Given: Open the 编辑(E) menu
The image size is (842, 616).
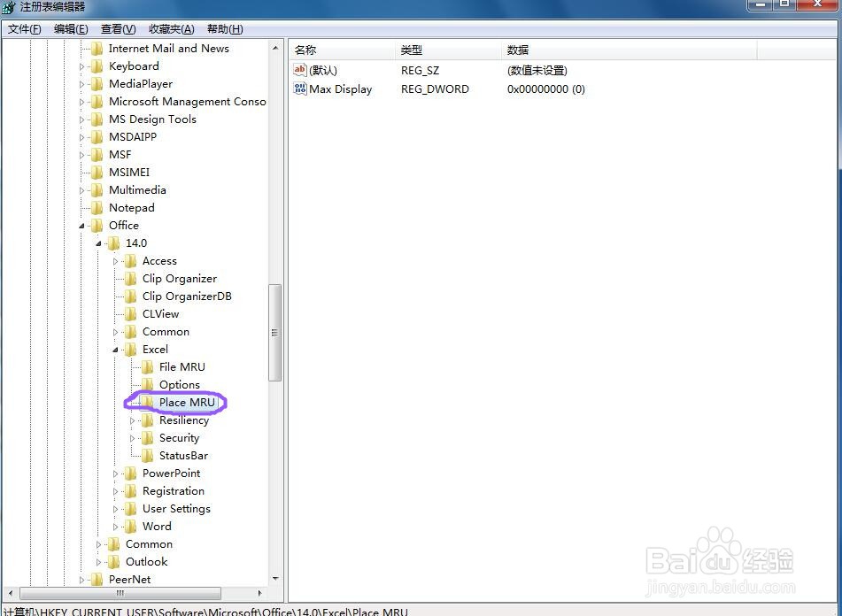Looking at the screenshot, I should coord(71,29).
